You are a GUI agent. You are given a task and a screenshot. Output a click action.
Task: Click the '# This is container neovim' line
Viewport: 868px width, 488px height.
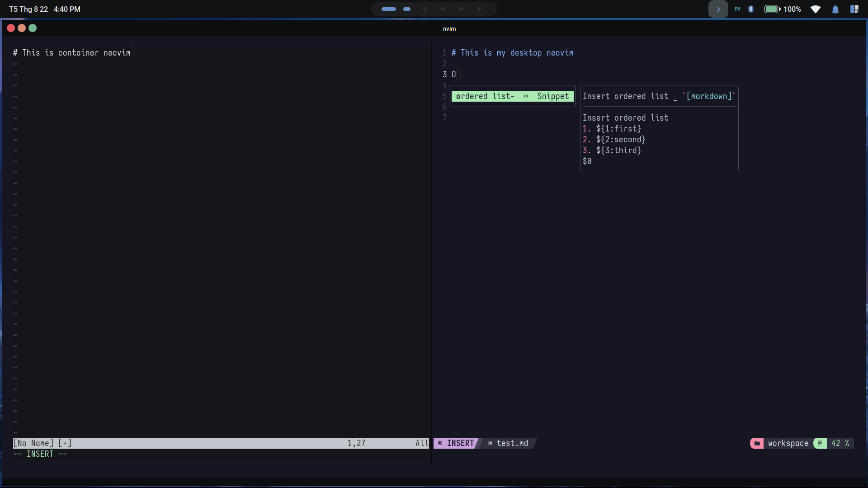72,53
